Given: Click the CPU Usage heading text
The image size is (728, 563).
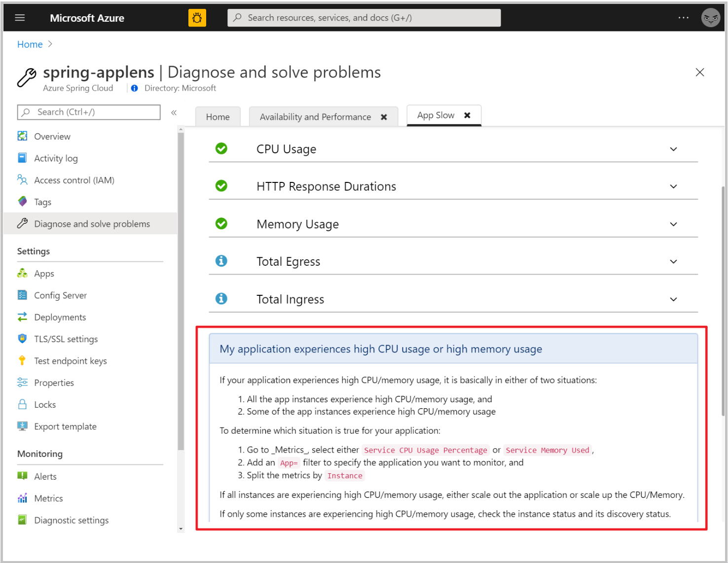Looking at the screenshot, I should 286,149.
